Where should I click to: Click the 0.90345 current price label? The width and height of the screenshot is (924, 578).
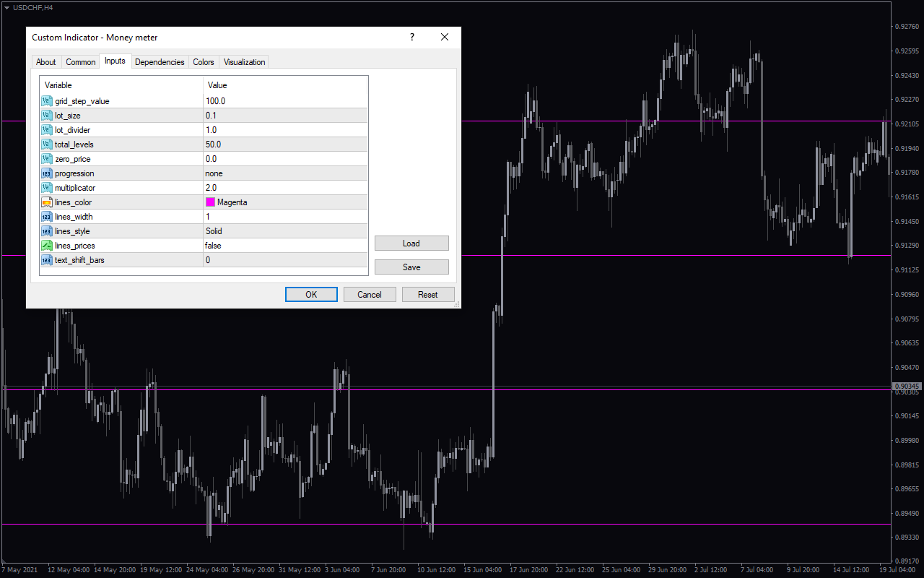(907, 387)
